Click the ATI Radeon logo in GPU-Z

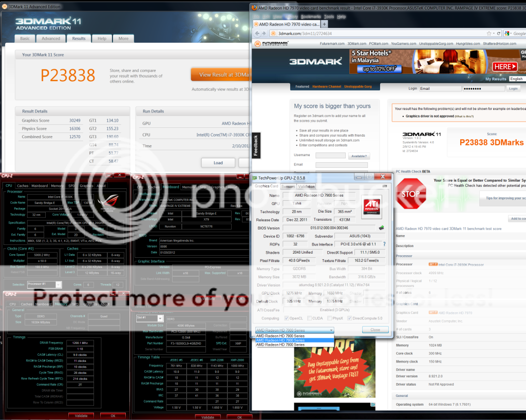pyautogui.click(x=372, y=206)
